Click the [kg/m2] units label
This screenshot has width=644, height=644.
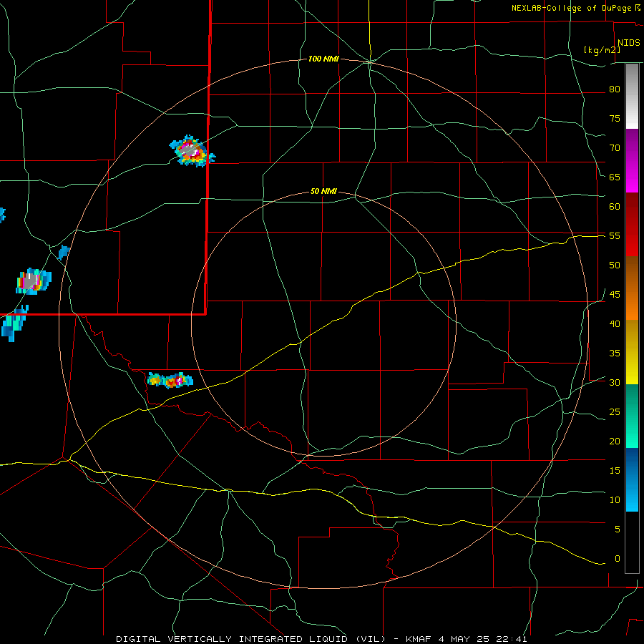coord(602,50)
